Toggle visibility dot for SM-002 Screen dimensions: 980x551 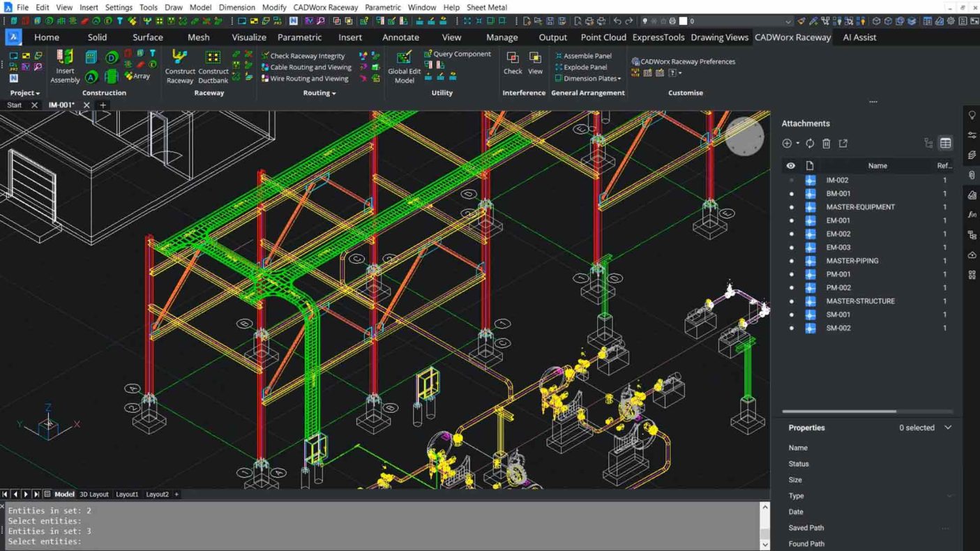tap(791, 328)
